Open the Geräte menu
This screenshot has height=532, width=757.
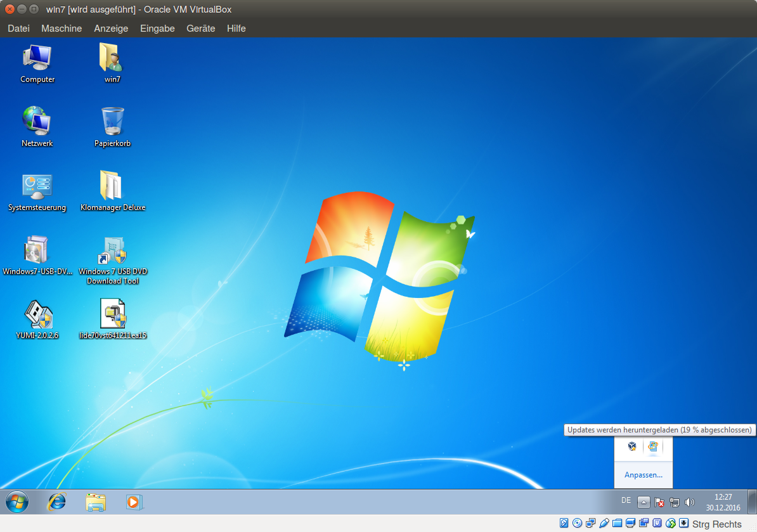tap(200, 29)
